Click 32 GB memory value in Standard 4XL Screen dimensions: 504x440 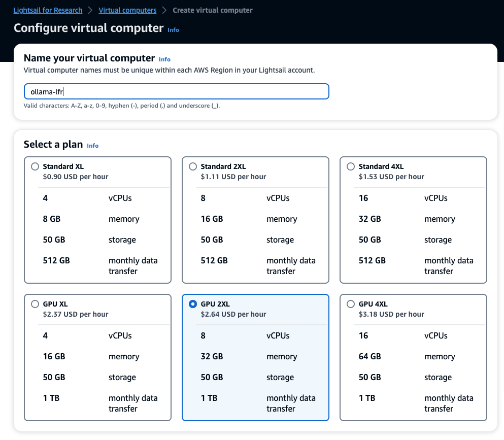pyautogui.click(x=369, y=219)
